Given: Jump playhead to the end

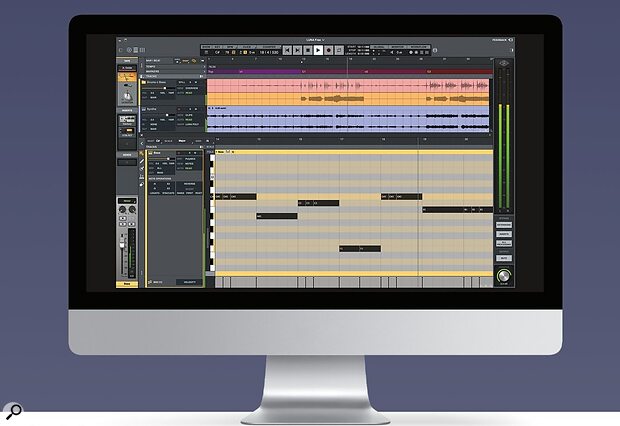Looking at the screenshot, I should tap(298, 50).
